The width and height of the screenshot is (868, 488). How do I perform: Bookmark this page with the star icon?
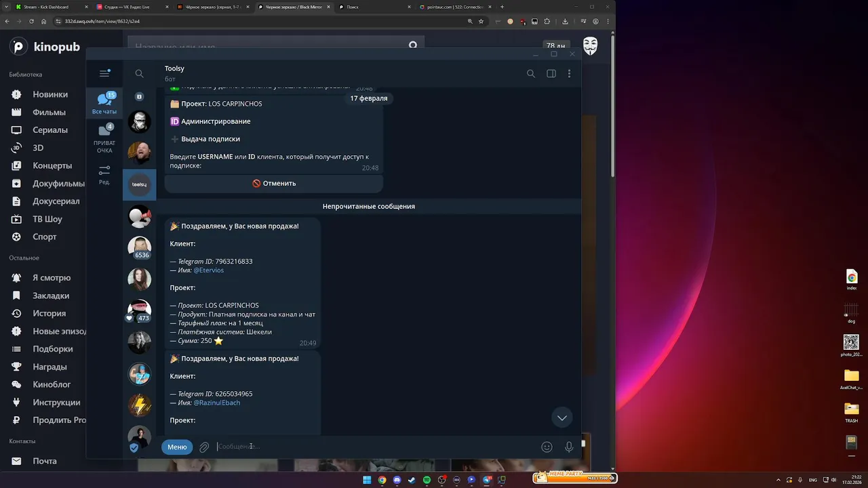tap(481, 21)
